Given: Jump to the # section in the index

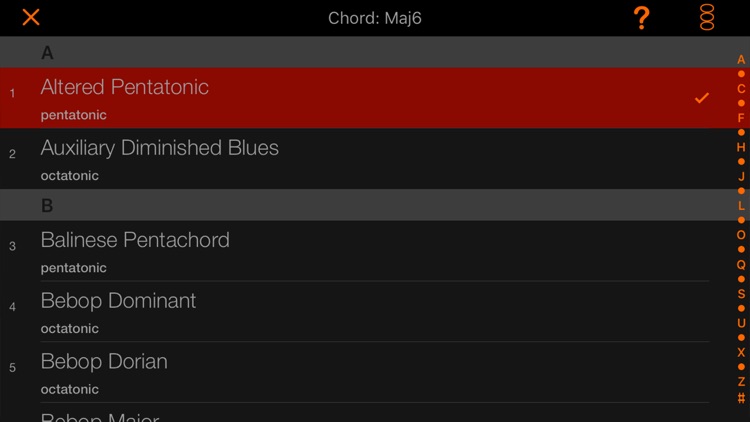Looking at the screenshot, I should [741, 398].
